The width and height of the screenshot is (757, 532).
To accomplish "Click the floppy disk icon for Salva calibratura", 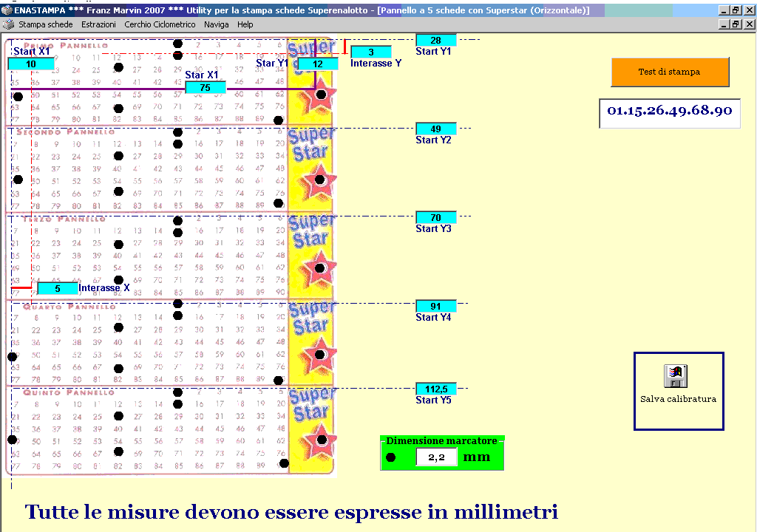I will coord(676,376).
